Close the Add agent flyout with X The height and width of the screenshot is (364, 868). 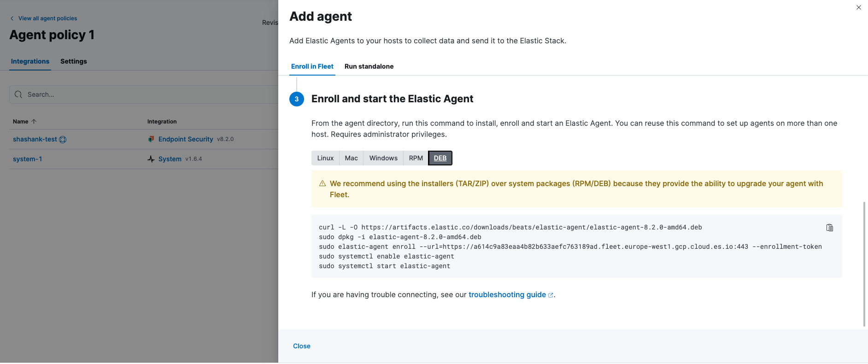tap(859, 7)
